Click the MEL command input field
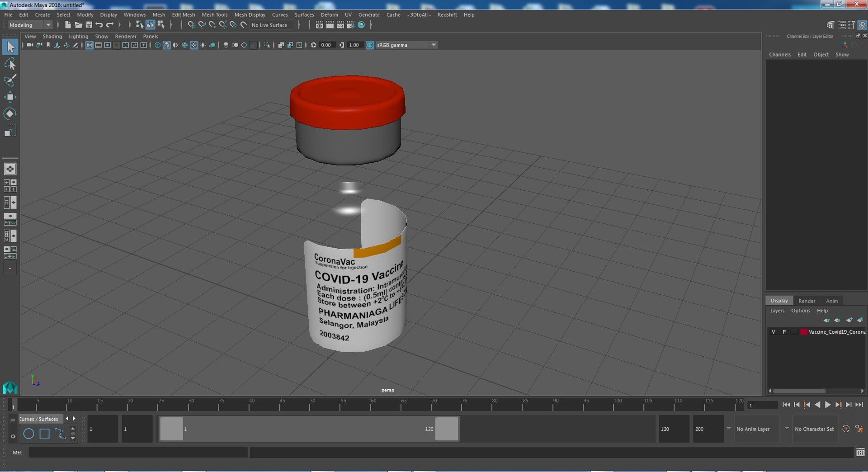The height and width of the screenshot is (472, 868). [138, 452]
